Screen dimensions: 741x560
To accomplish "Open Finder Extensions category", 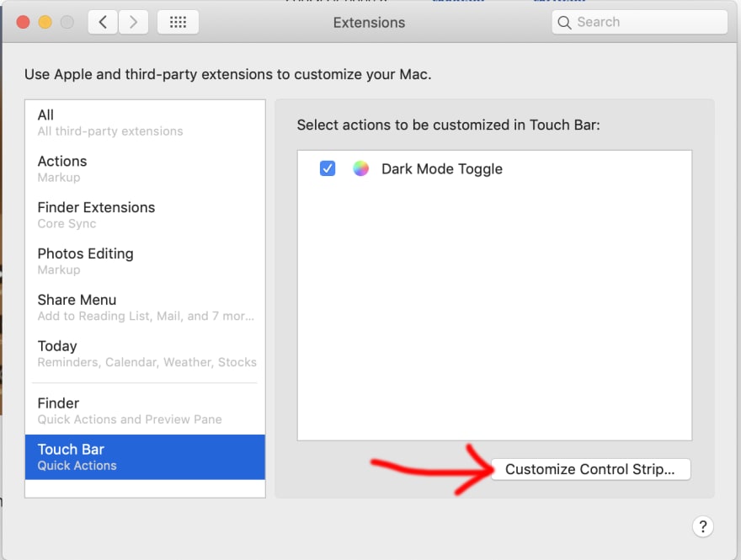I will 145,215.
